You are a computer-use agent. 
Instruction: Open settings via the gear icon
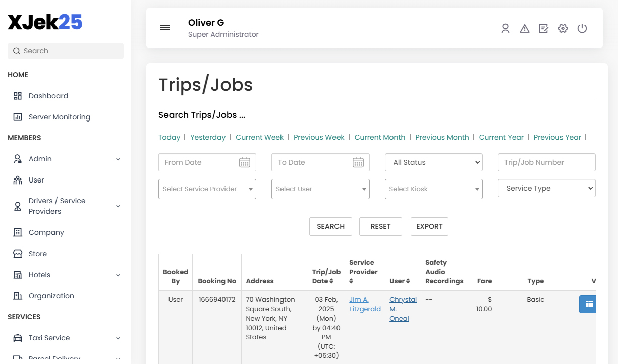coord(563,28)
